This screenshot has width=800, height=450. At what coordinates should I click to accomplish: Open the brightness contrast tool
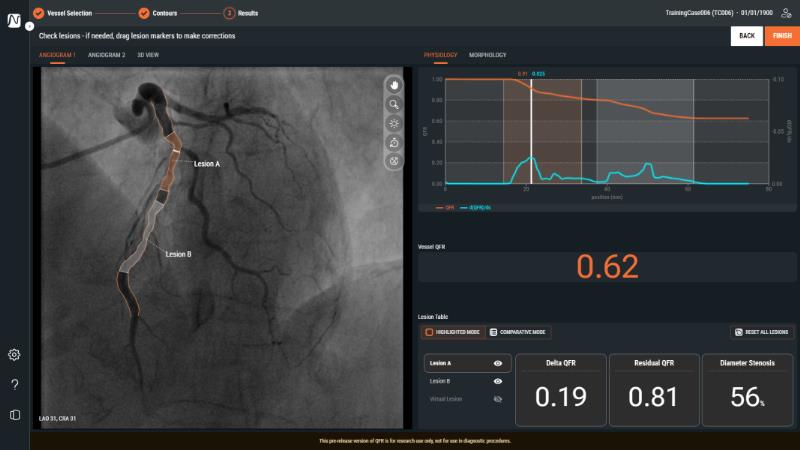[x=394, y=123]
